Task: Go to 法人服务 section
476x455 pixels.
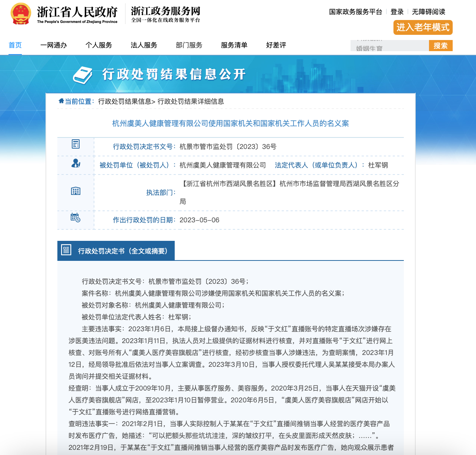Action: pyautogui.click(x=144, y=45)
